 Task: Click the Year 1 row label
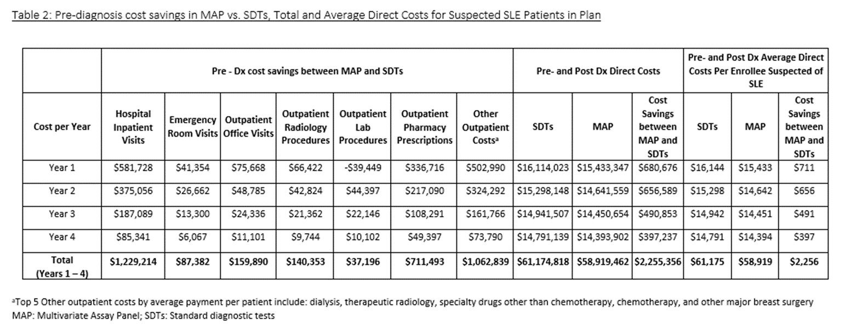[x=62, y=167]
